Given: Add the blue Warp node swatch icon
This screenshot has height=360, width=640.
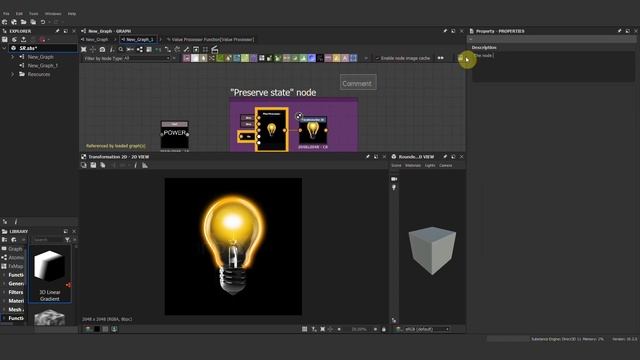Looking at the screenshot, I should pyautogui.click(x=312, y=58).
